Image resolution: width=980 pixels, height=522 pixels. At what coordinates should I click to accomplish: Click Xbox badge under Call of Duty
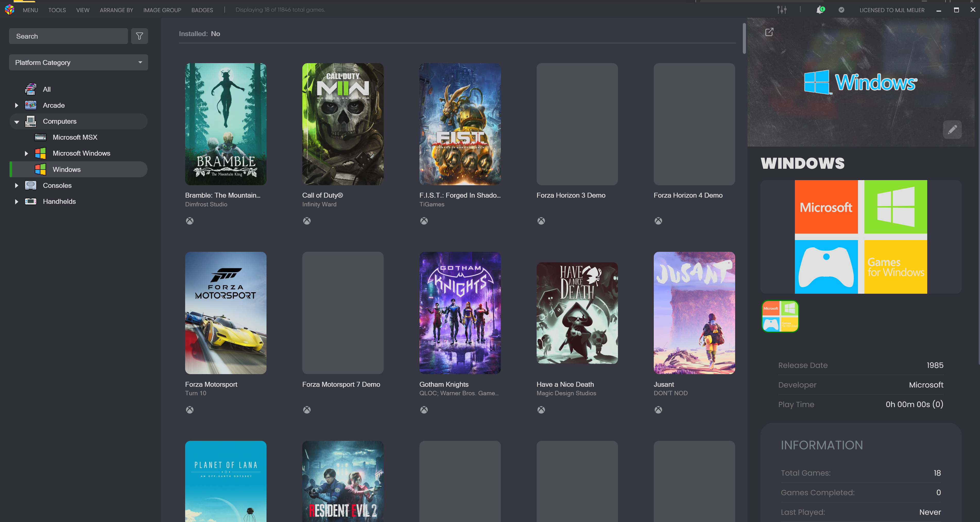tap(307, 221)
